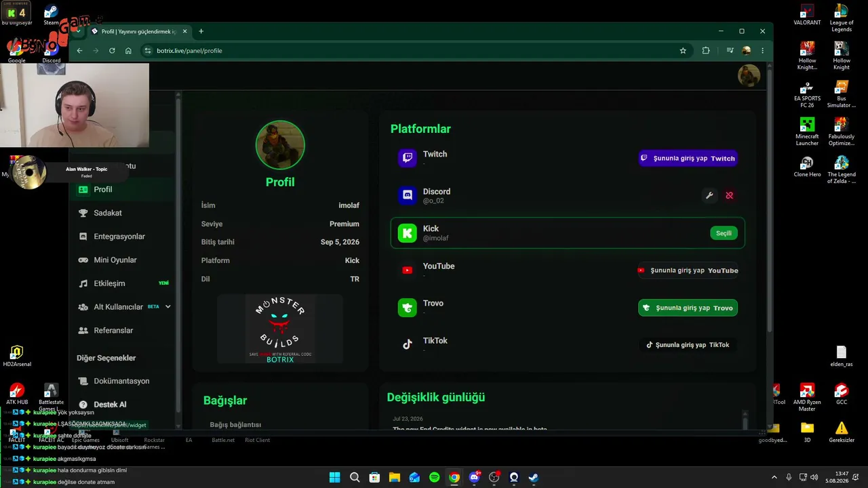Click the Discord platform logo
This screenshot has height=488, width=868.
click(407, 196)
